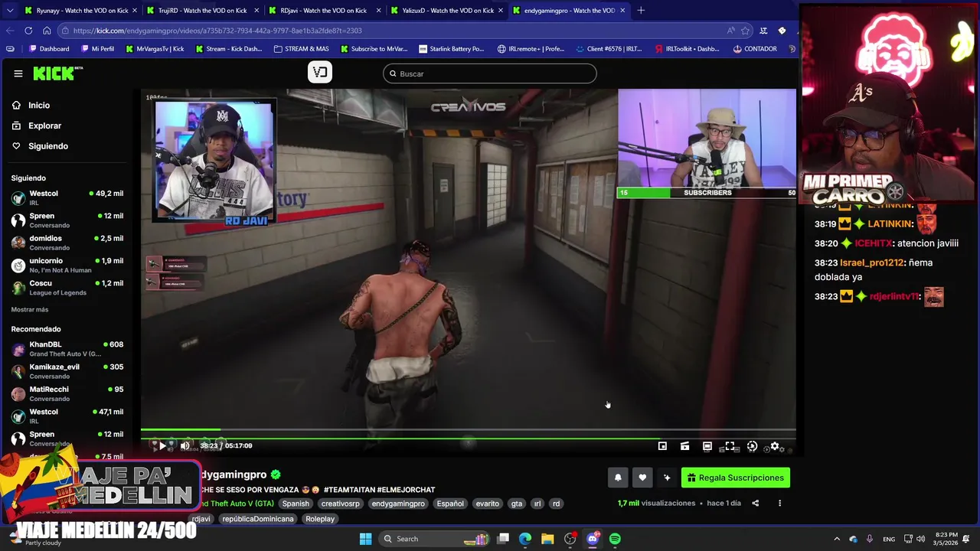This screenshot has width=980, height=551.
Task: Expand Mostrar más in following list
Action: (30, 309)
